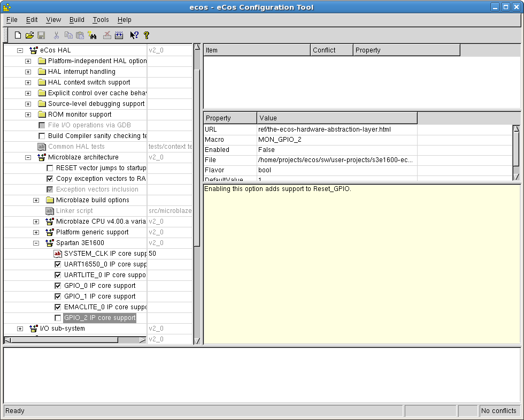This screenshot has width=524, height=420.
Task: Open the Build menu
Action: coord(76,20)
